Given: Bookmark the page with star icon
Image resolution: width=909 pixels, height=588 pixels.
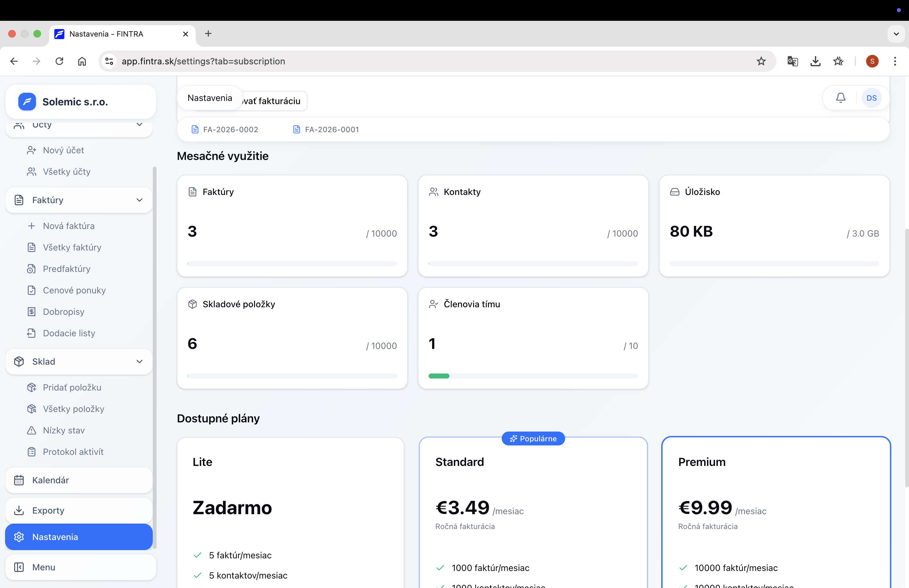Looking at the screenshot, I should pyautogui.click(x=762, y=61).
